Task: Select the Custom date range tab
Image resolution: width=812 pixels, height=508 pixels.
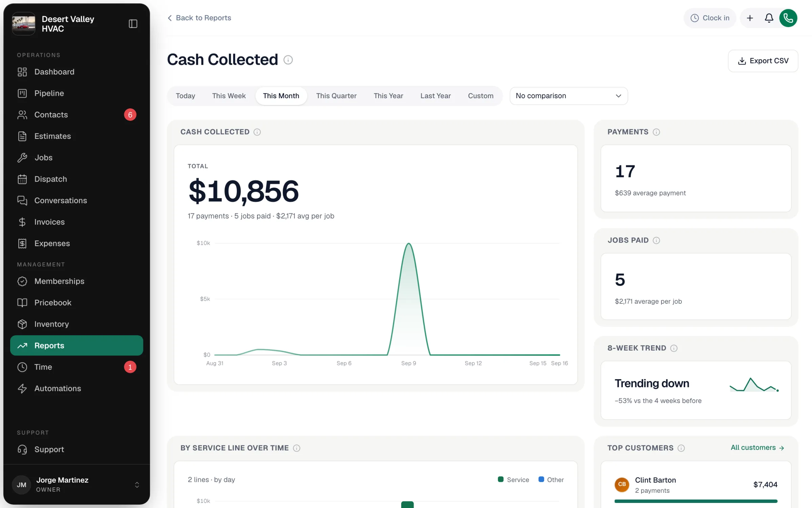Action: click(x=480, y=96)
